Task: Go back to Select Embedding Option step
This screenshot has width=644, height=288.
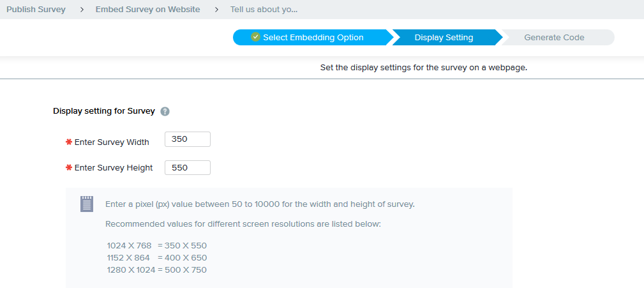Action: [313, 38]
